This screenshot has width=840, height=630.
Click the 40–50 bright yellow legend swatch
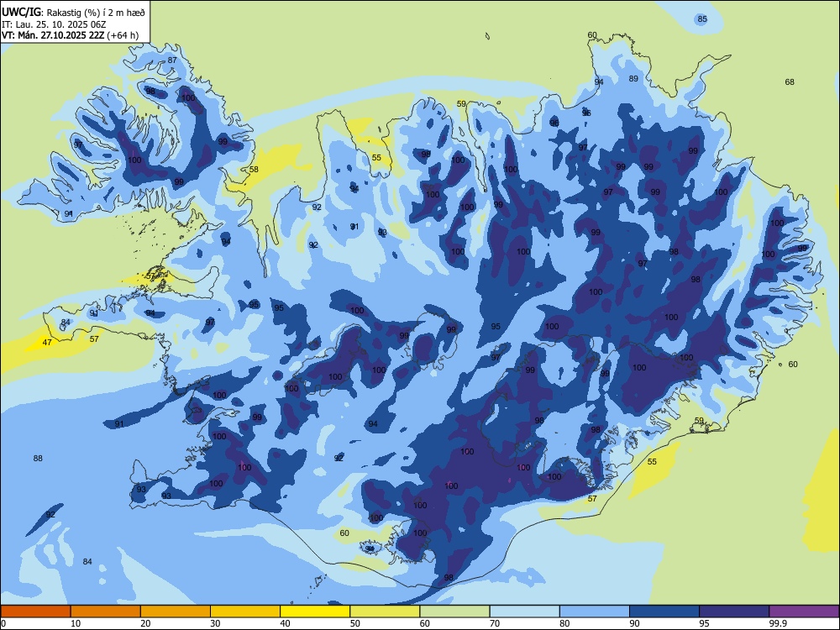(315, 612)
